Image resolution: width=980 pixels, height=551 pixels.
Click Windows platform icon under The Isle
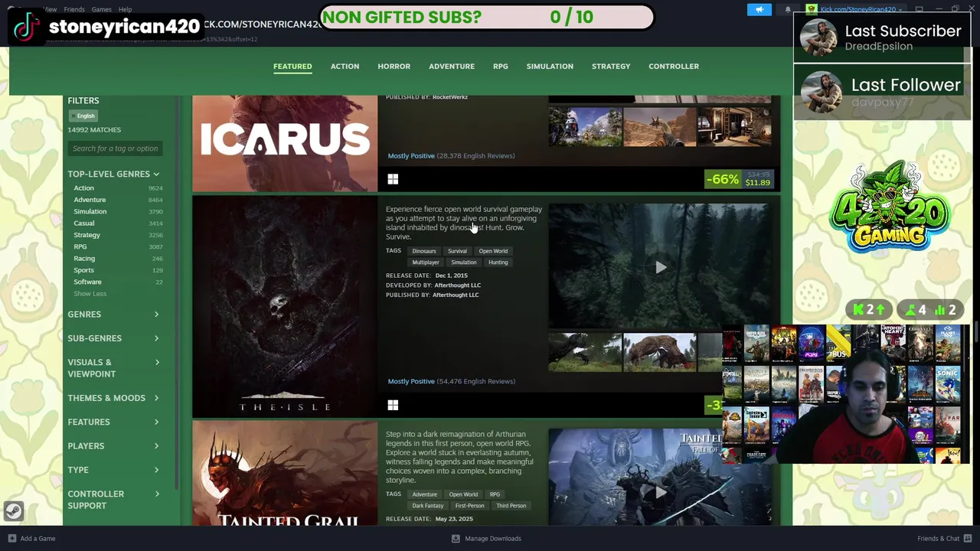pos(393,405)
